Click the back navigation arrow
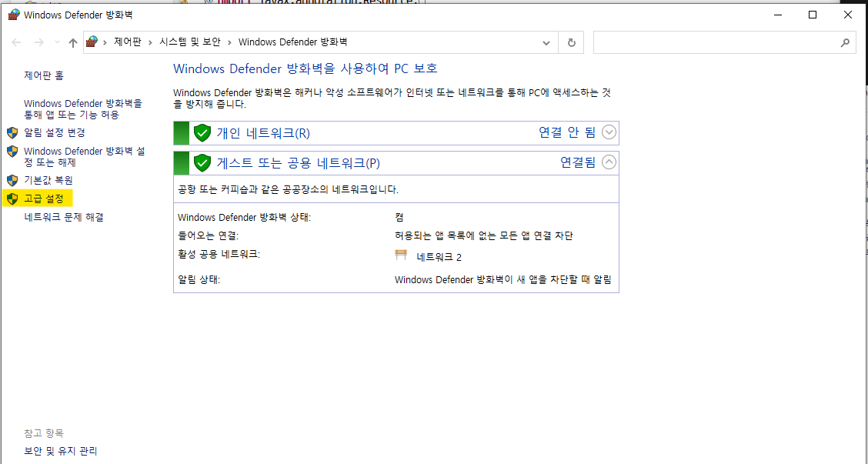868x464 pixels. (17, 42)
